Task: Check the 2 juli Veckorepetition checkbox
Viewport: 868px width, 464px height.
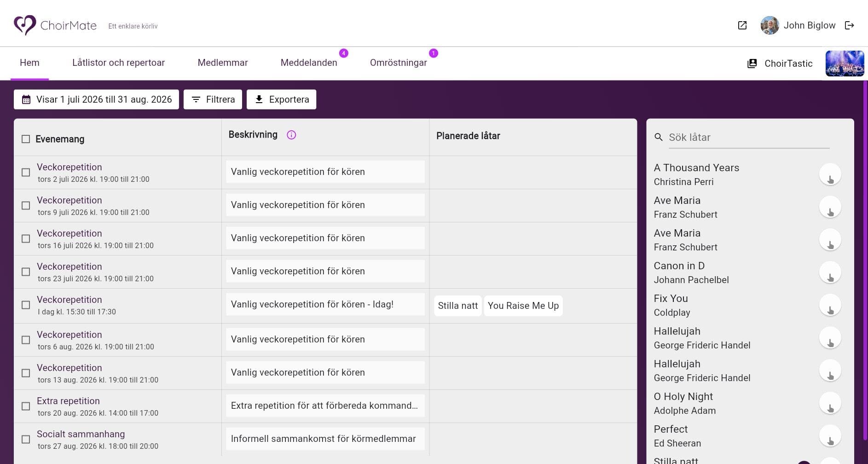Action: coord(26,172)
